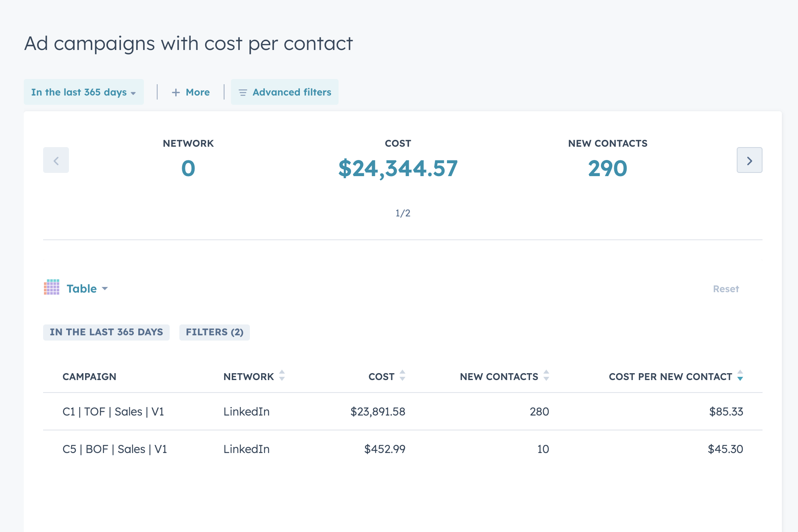Sort by Cost column arrows
The width and height of the screenshot is (798, 532).
(x=402, y=376)
